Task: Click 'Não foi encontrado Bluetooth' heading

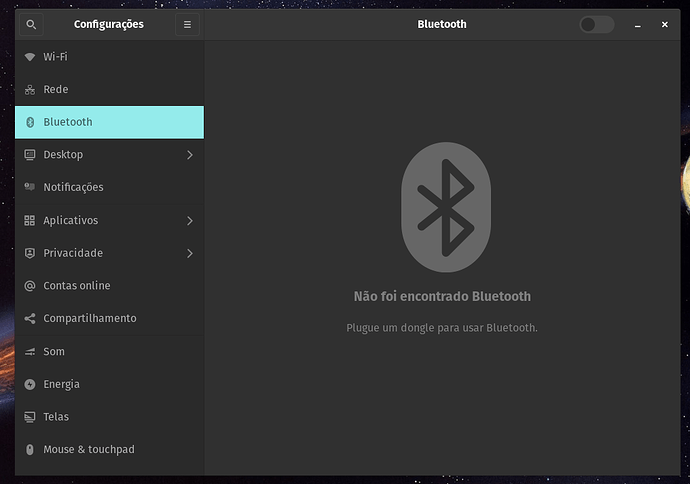Action: tap(442, 297)
